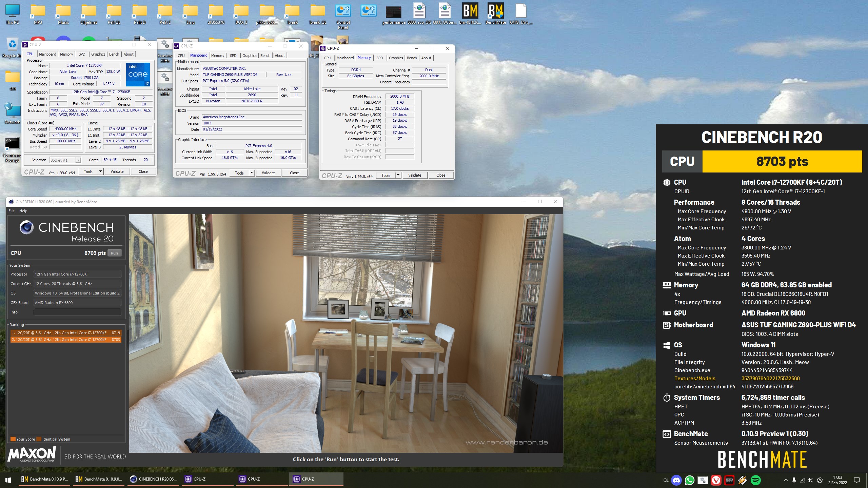Select second ranking entry scoring 8703
Viewport: 868px width, 488px height.
66,340
